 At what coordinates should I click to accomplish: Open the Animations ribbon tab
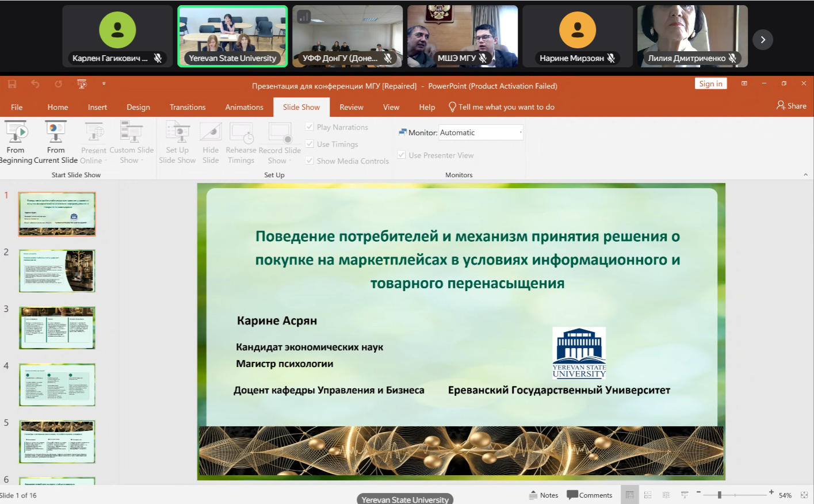tap(244, 107)
